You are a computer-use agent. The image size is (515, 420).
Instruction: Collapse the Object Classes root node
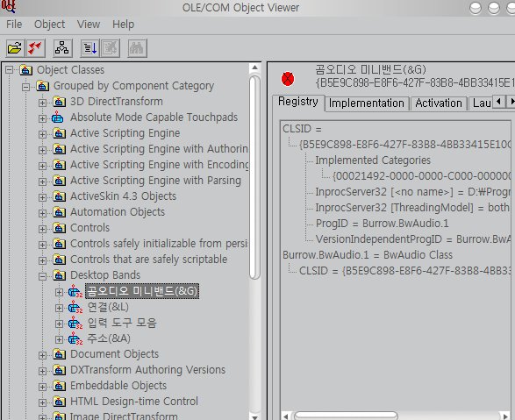click(x=9, y=70)
